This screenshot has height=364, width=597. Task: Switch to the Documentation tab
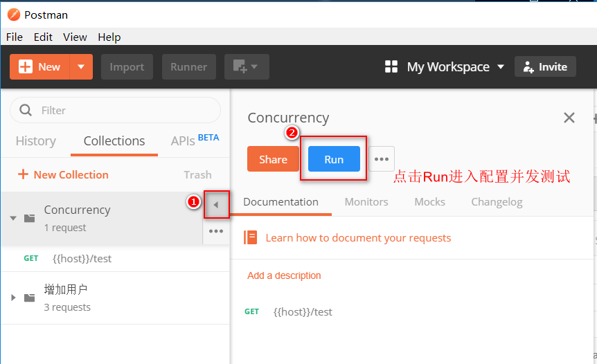tap(281, 202)
